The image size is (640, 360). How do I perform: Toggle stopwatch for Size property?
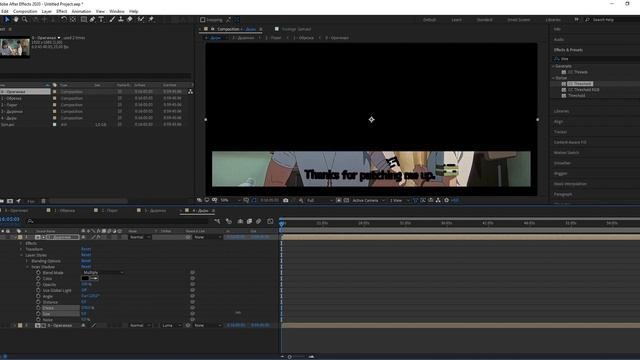coord(38,314)
